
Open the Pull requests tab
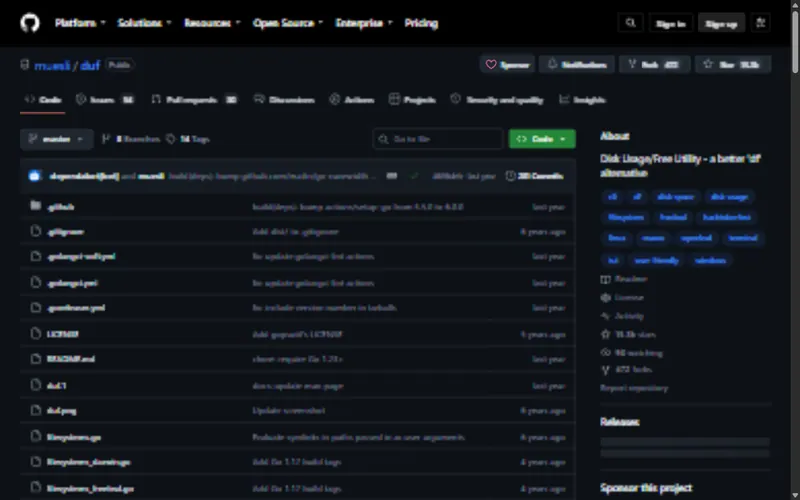click(x=194, y=99)
